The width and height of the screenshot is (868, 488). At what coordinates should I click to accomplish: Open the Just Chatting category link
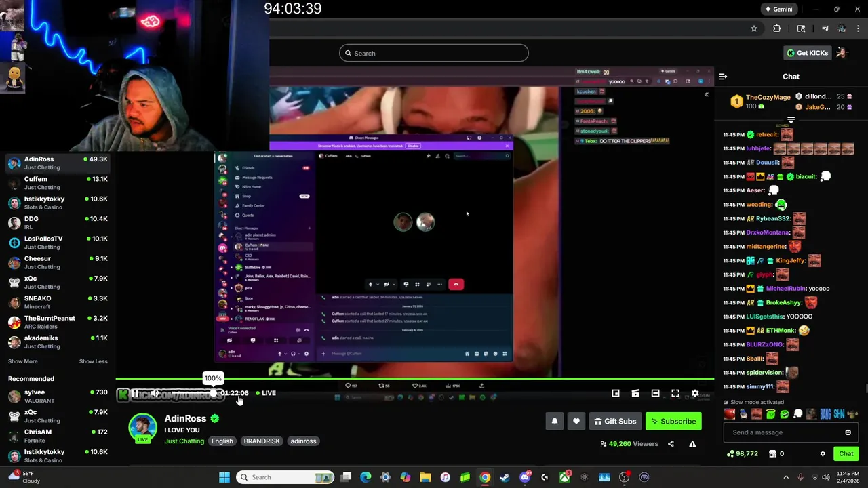(x=184, y=441)
